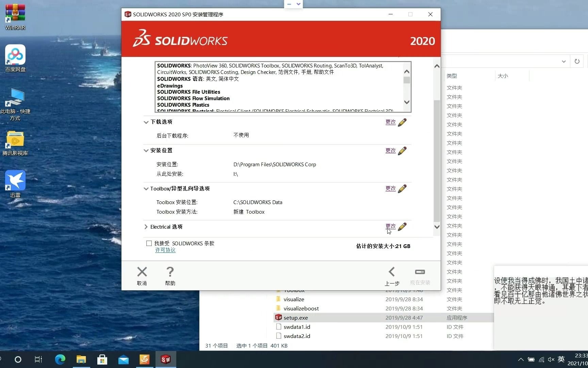The height and width of the screenshot is (368, 588).
Task: Open Mail app from taskbar
Action: tap(123, 359)
